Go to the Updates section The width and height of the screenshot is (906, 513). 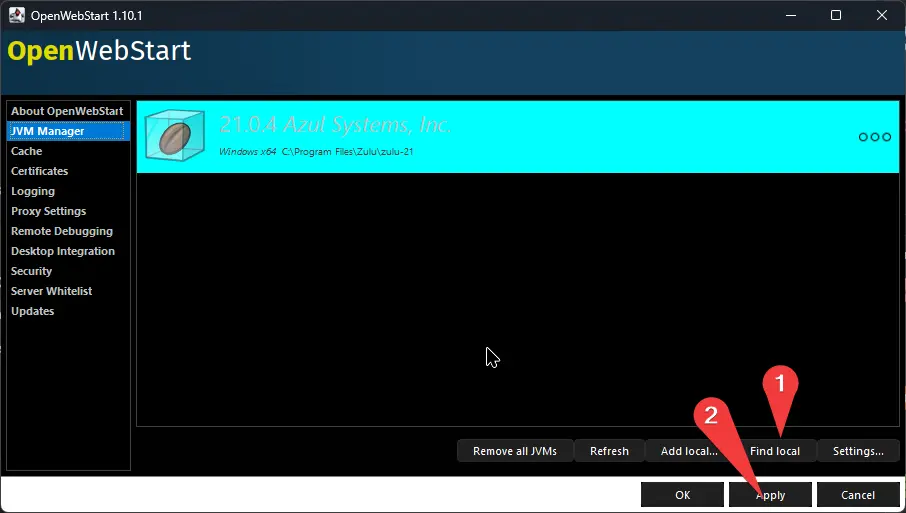coord(68,311)
